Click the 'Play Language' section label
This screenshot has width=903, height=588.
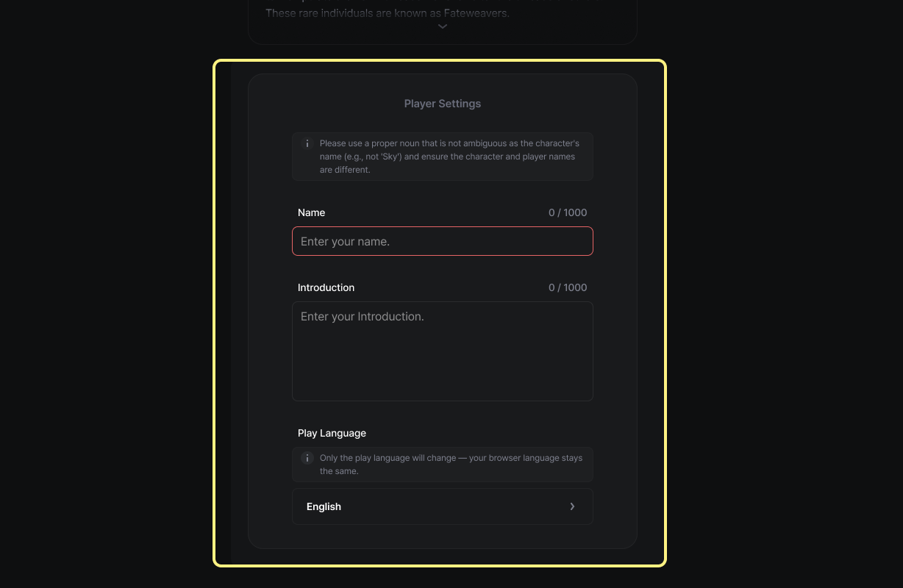pyautogui.click(x=332, y=433)
